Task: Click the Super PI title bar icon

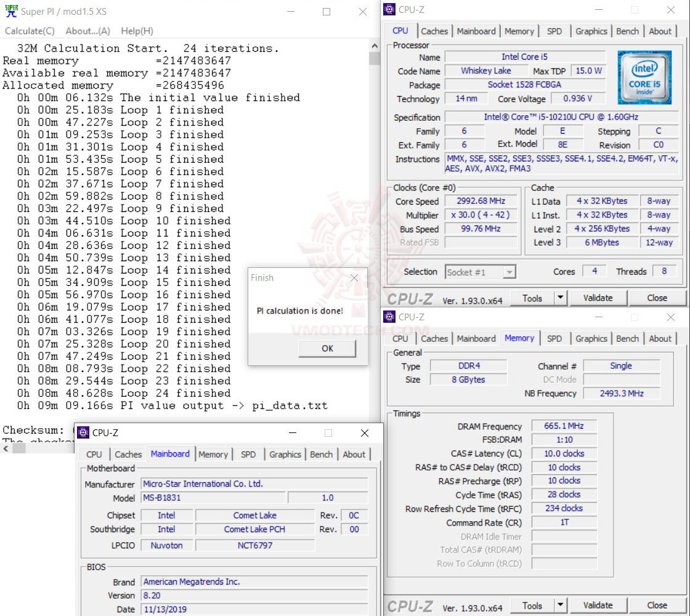Action: click(x=10, y=11)
